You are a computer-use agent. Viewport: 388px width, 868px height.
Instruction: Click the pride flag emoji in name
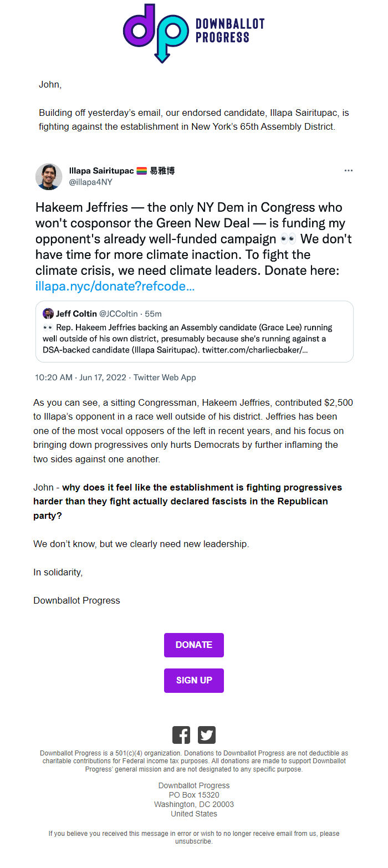click(x=141, y=171)
